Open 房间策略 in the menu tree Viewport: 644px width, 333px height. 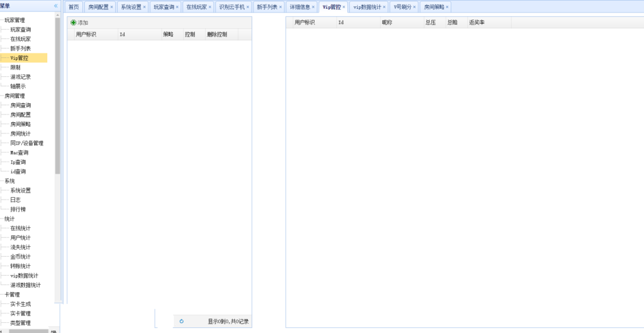click(x=21, y=124)
